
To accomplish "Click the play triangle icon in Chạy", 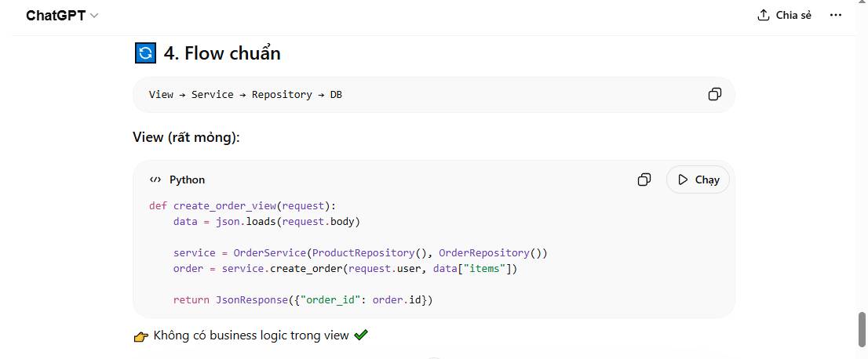I will click(x=684, y=179).
